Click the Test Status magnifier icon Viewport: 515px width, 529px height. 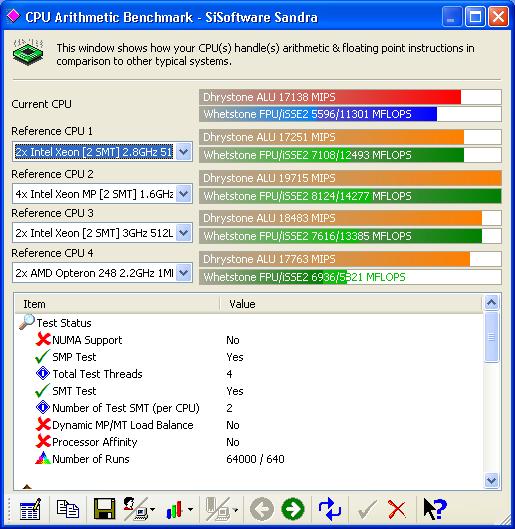click(x=27, y=322)
